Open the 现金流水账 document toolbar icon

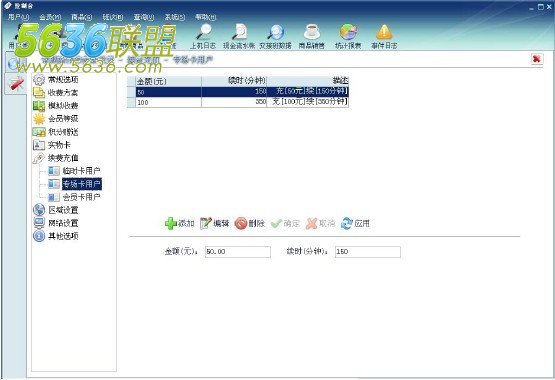click(x=239, y=32)
